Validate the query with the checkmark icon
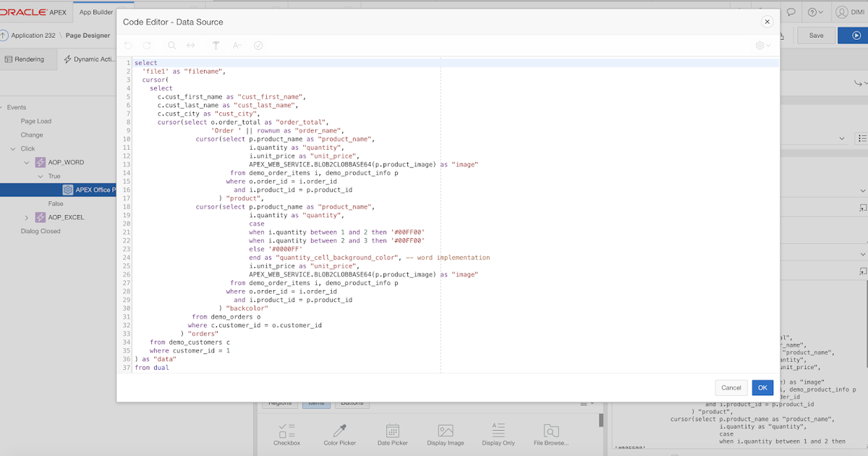868x456 pixels. pos(258,45)
